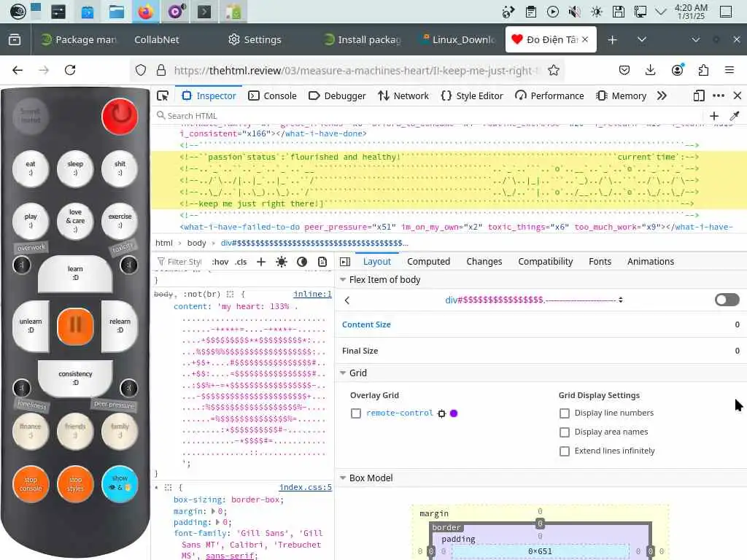Open the Firefox hamburger application menu
747x560 pixels.
pyautogui.click(x=729, y=71)
